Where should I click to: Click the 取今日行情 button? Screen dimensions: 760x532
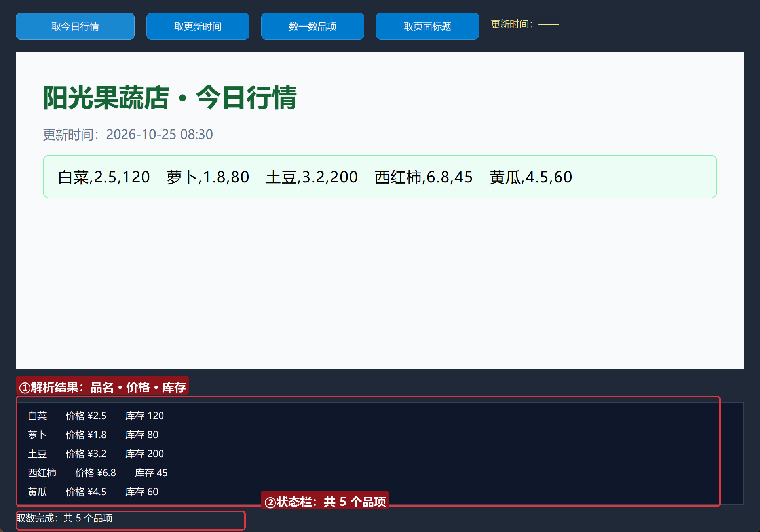coord(75,26)
